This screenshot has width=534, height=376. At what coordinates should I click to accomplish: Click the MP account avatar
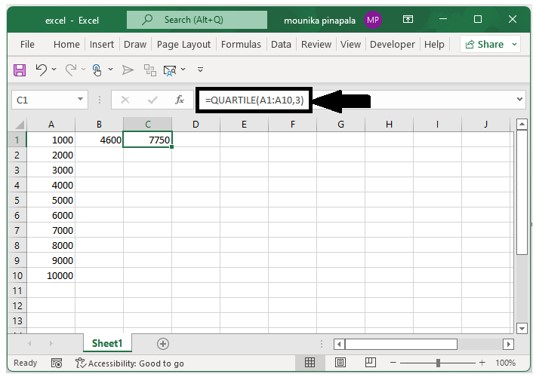[x=373, y=20]
